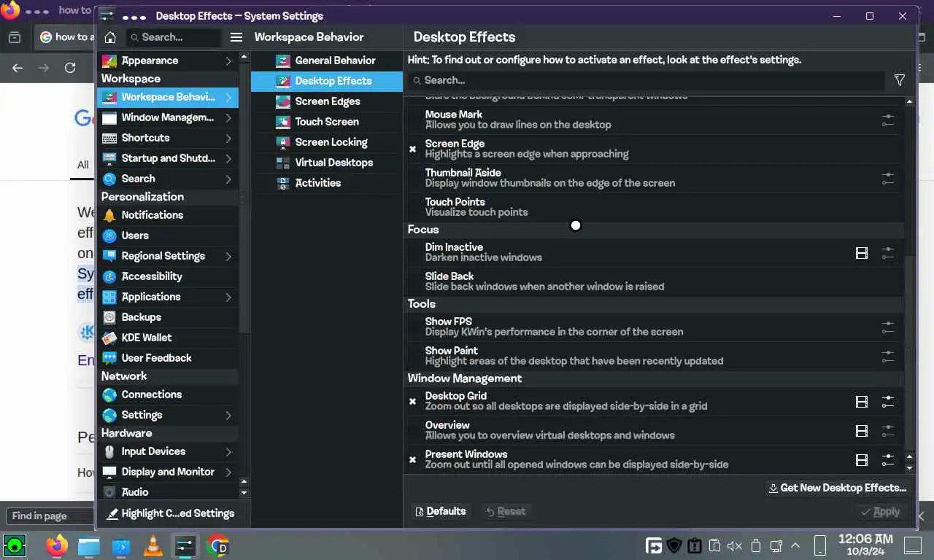Click the Firefox icon in the taskbar
The height and width of the screenshot is (560, 934).
coord(56,545)
